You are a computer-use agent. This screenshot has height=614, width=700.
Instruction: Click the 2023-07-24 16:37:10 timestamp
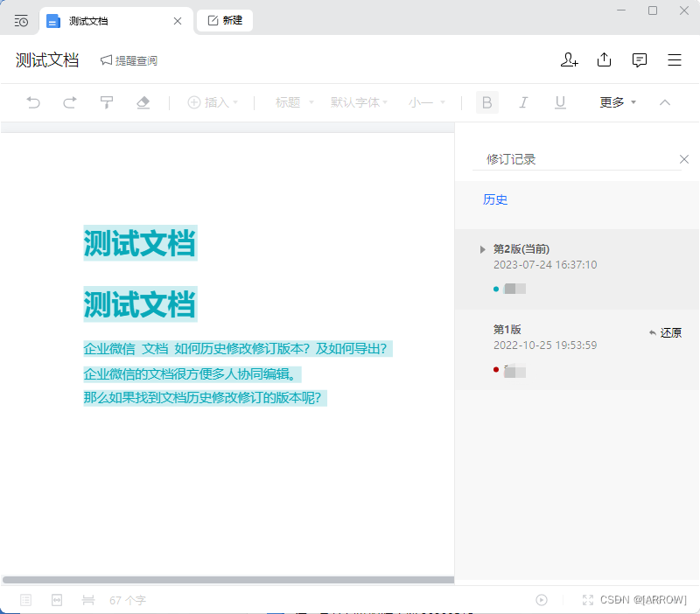click(x=545, y=265)
